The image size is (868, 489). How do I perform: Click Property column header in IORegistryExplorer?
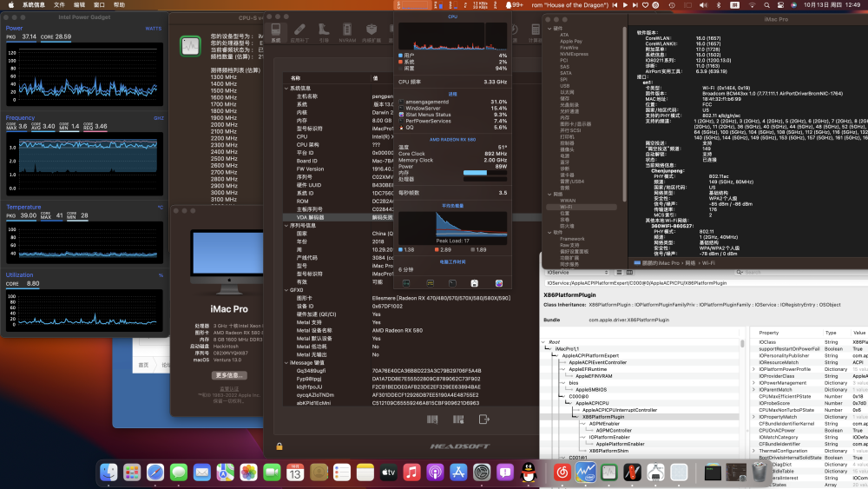pyautogui.click(x=769, y=333)
